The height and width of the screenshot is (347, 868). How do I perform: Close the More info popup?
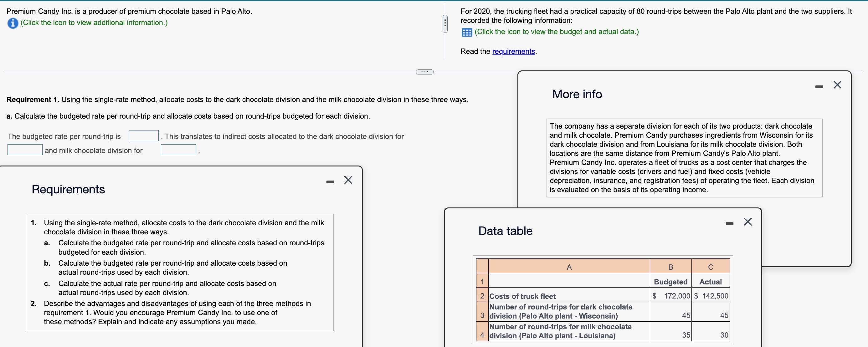(x=837, y=84)
